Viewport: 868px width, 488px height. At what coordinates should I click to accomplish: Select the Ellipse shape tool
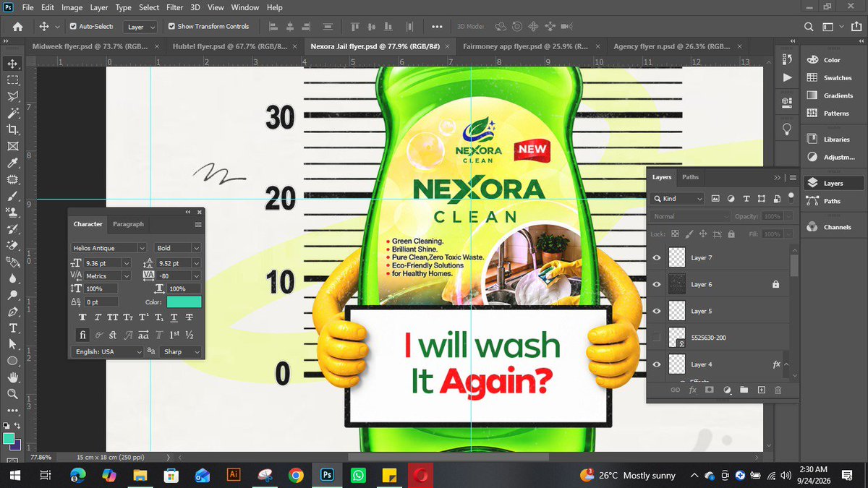[x=12, y=361]
